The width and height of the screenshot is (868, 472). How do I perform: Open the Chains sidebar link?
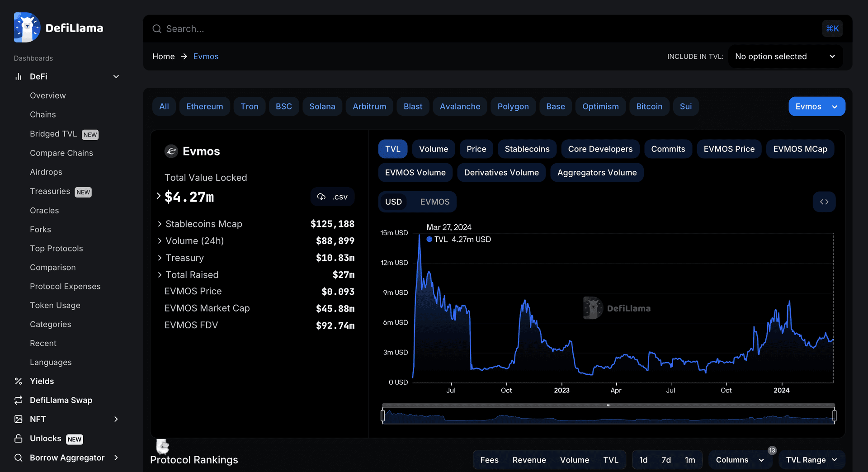point(43,114)
